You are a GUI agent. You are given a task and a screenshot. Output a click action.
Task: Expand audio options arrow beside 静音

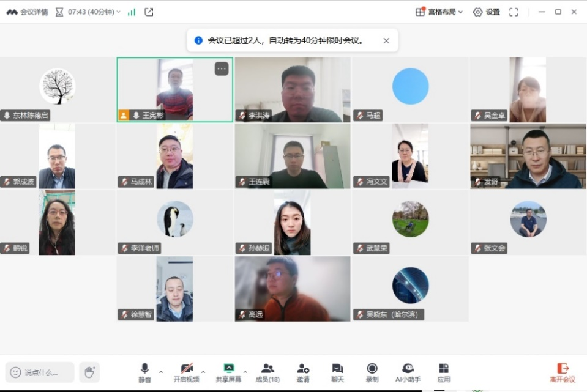click(161, 372)
